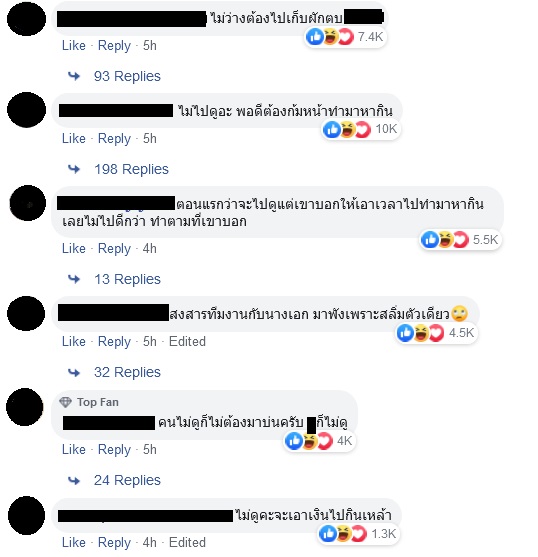This screenshot has width=538, height=557.
Task: Open reactions on the 5.5K comment
Action: (x=460, y=240)
